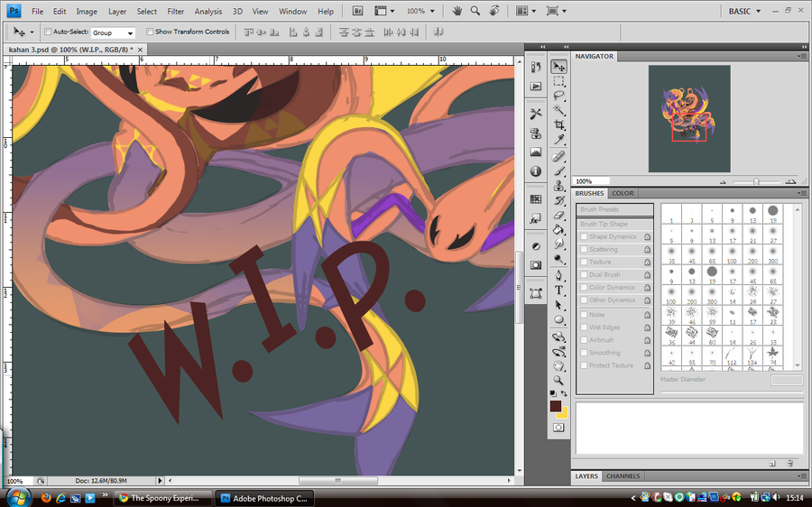
Task: Select Brush Presets option
Action: (614, 209)
